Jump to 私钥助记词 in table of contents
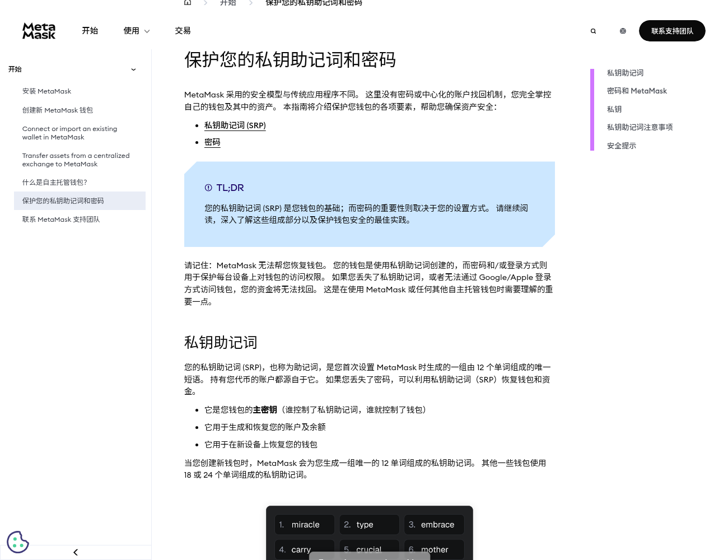The height and width of the screenshot is (560, 728). click(625, 73)
